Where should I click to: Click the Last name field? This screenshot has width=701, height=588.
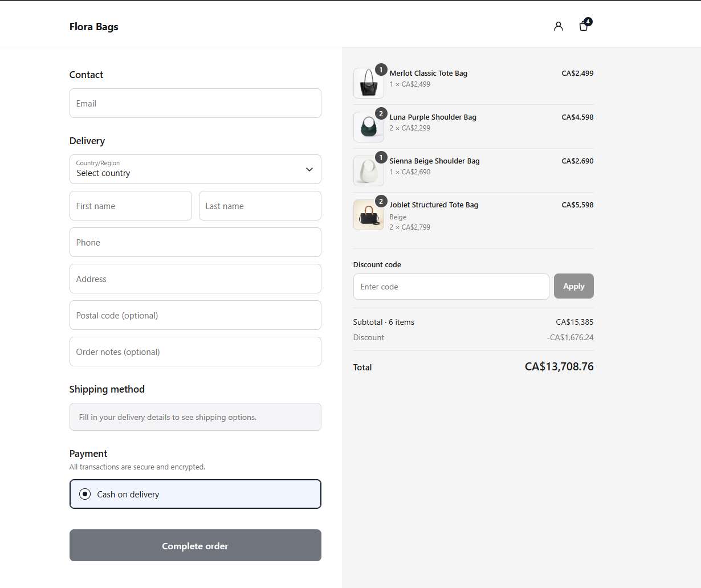pyautogui.click(x=260, y=206)
